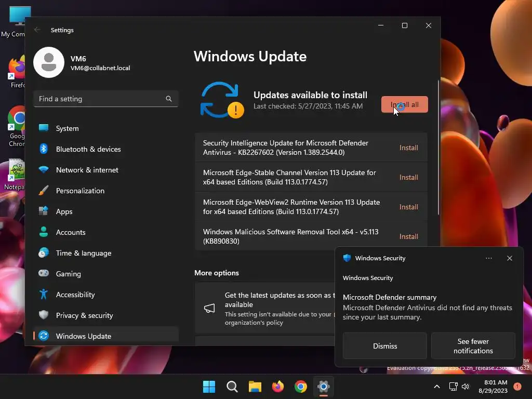Click the Install all button
Viewport: 532px width, 399px height.
point(404,104)
